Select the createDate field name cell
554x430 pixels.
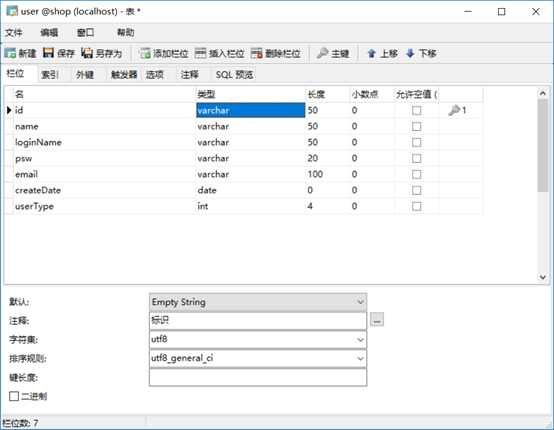click(105, 190)
